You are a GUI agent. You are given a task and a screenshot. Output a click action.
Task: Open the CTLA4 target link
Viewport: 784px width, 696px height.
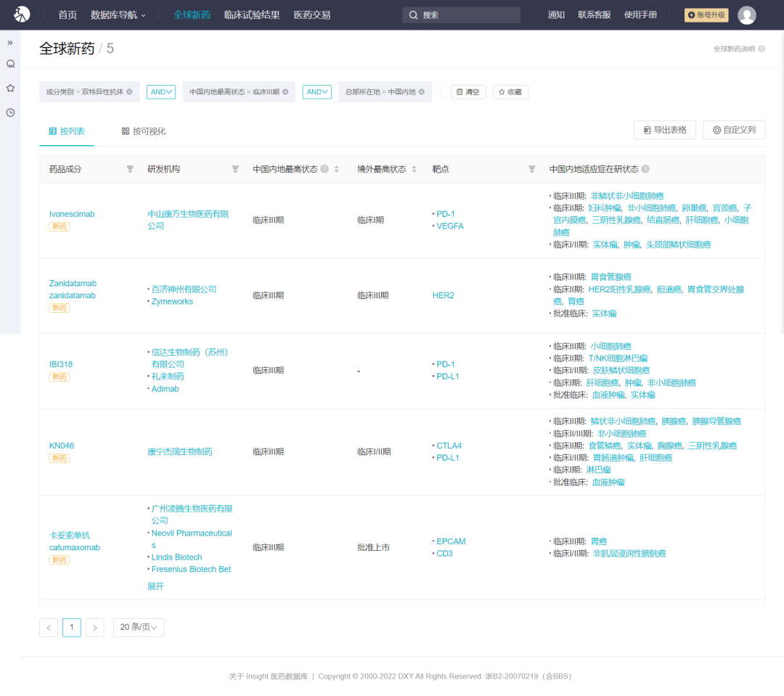click(x=449, y=446)
